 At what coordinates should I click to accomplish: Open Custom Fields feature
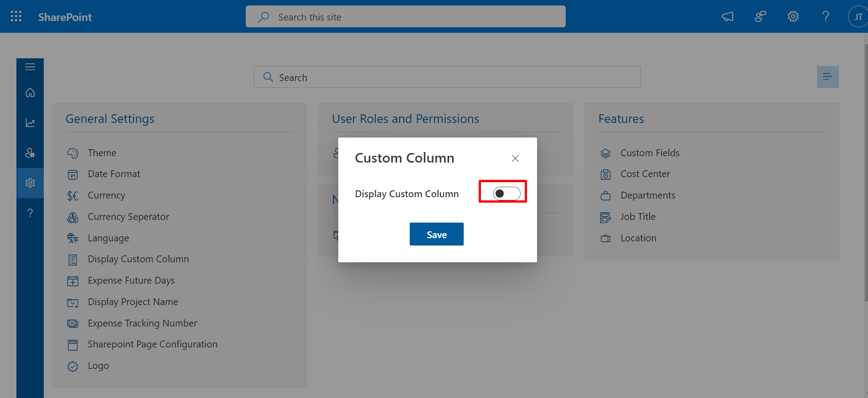[x=650, y=153]
